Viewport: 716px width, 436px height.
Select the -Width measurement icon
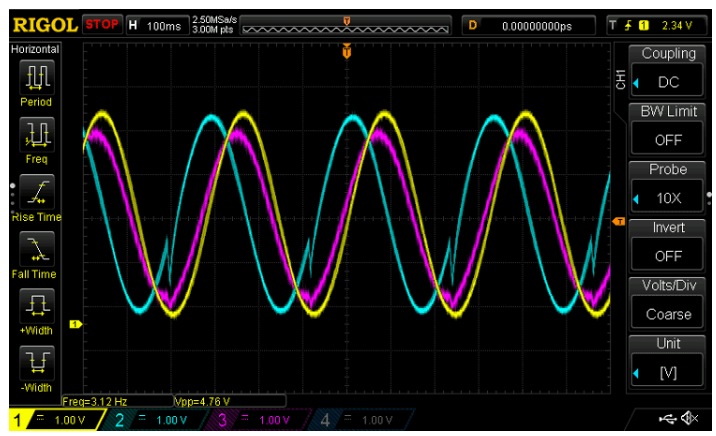37,363
